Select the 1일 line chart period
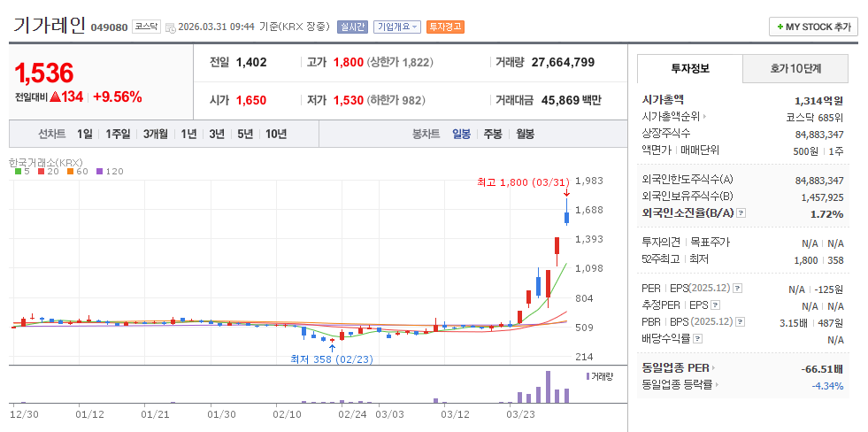 [85, 134]
